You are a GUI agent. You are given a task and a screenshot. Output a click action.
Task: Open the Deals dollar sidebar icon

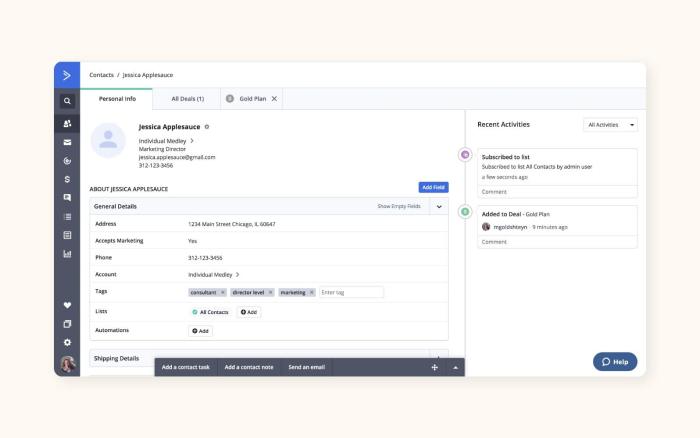tap(67, 179)
